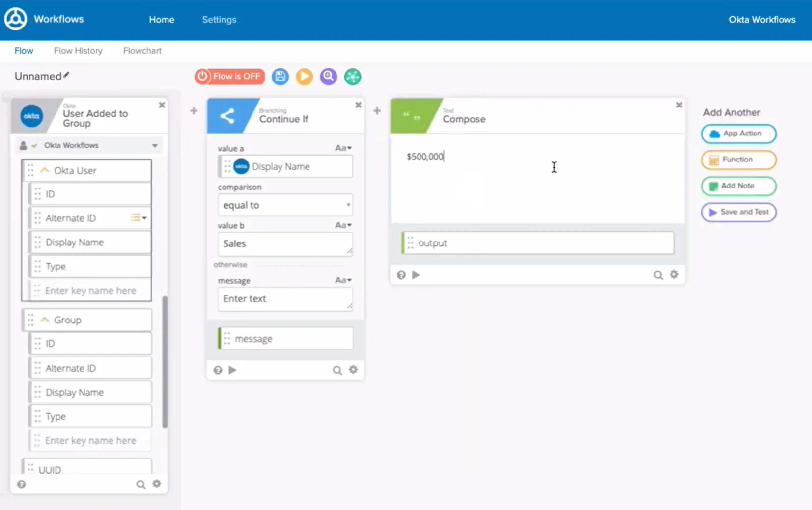The width and height of the screenshot is (812, 510).
Task: Click the Save and Test button
Action: pyautogui.click(x=739, y=212)
